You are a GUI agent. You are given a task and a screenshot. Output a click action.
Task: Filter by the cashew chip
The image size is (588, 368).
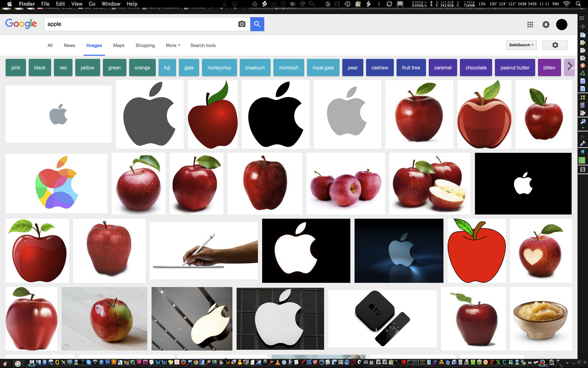click(380, 68)
